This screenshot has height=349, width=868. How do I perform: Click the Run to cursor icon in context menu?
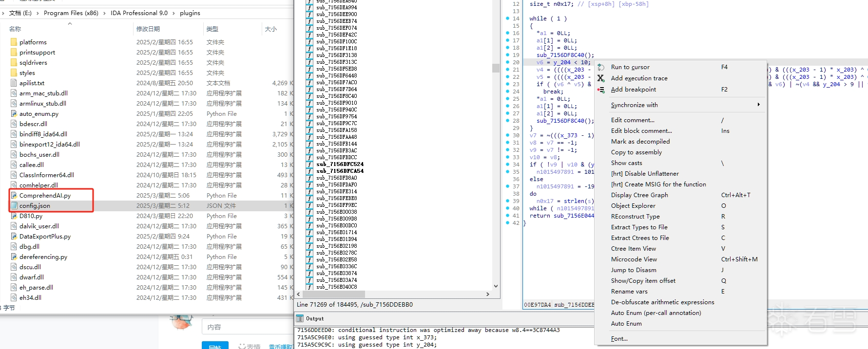pyautogui.click(x=601, y=67)
